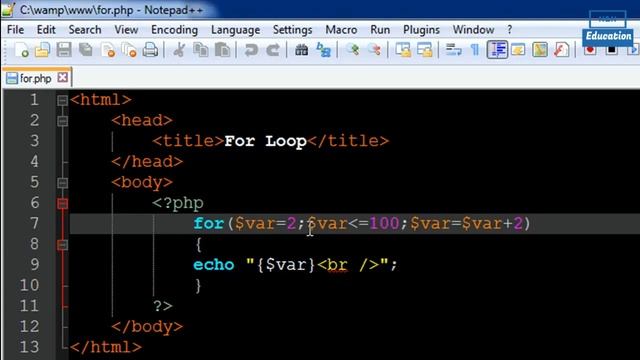Click the Copy toolbar icon
Screen dimensions: 640x360
pos(200,50)
